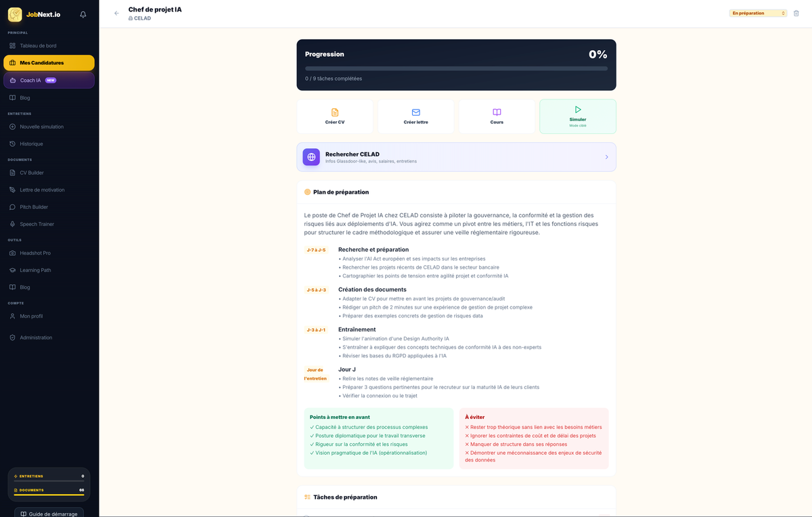
Task: Click 'Posture diplomatique pour le travail transverse'
Action: (x=367, y=436)
